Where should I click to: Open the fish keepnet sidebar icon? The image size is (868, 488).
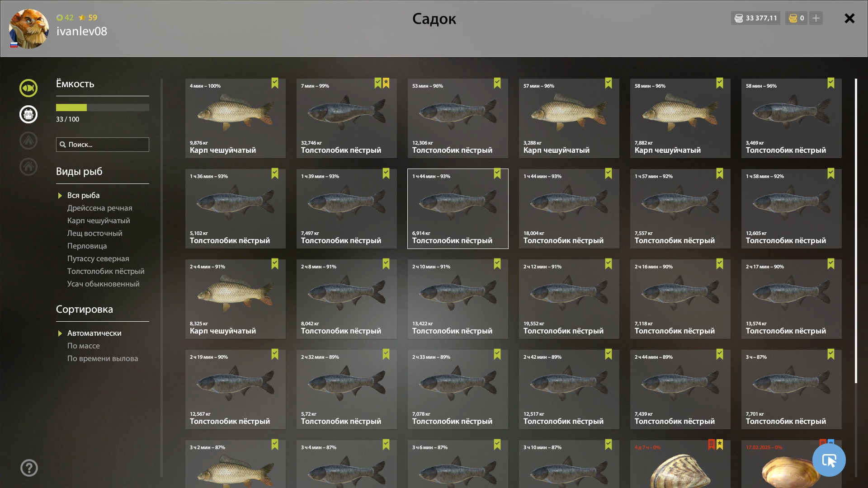(x=28, y=88)
